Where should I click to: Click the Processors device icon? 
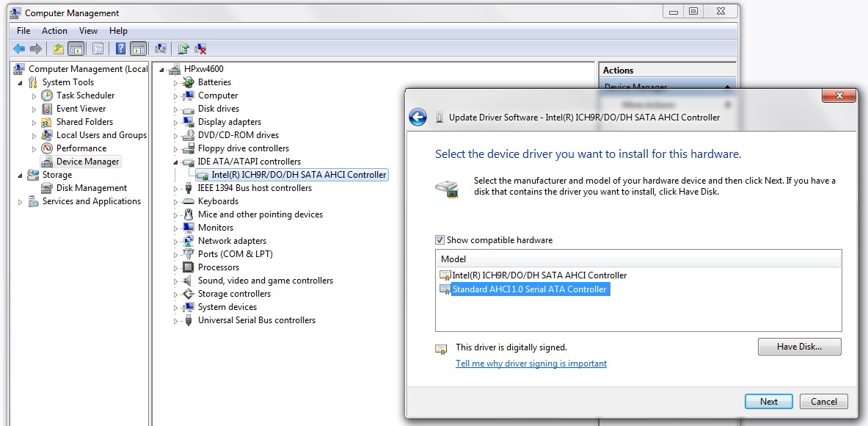click(x=189, y=267)
